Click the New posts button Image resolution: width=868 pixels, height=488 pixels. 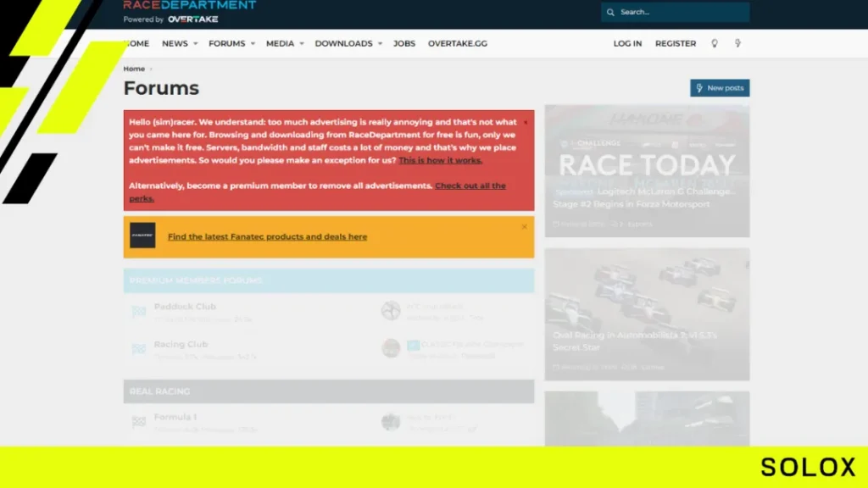tap(720, 88)
